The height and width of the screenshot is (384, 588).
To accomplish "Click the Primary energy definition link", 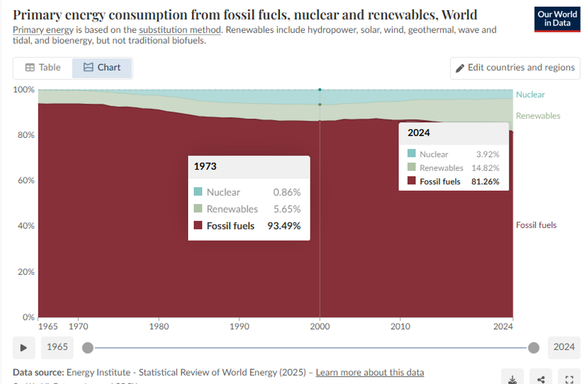I will (x=42, y=30).
